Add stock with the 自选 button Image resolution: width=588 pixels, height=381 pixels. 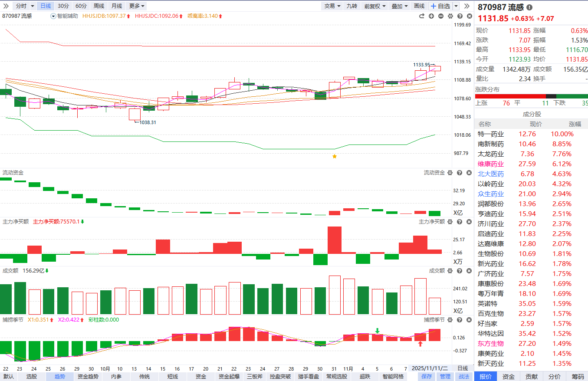pyautogui.click(x=440, y=6)
